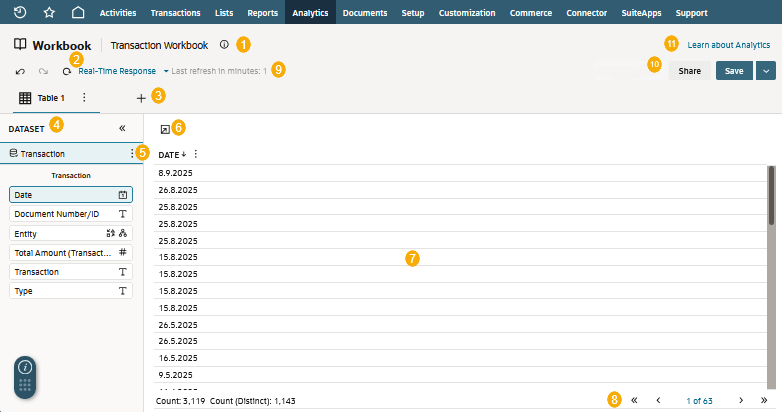Open the Lists menu
This screenshot has height=412, width=782.
point(224,13)
